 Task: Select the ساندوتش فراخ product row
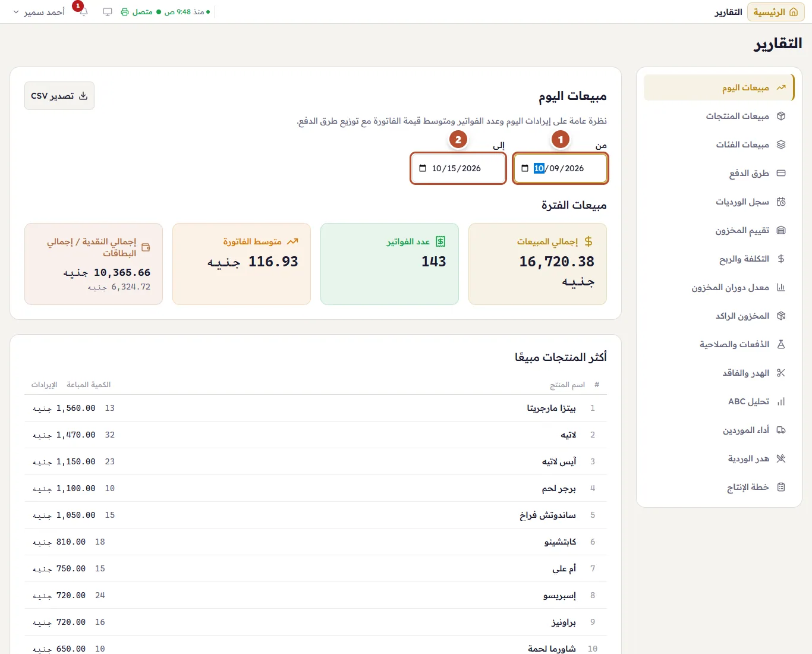[x=316, y=515]
